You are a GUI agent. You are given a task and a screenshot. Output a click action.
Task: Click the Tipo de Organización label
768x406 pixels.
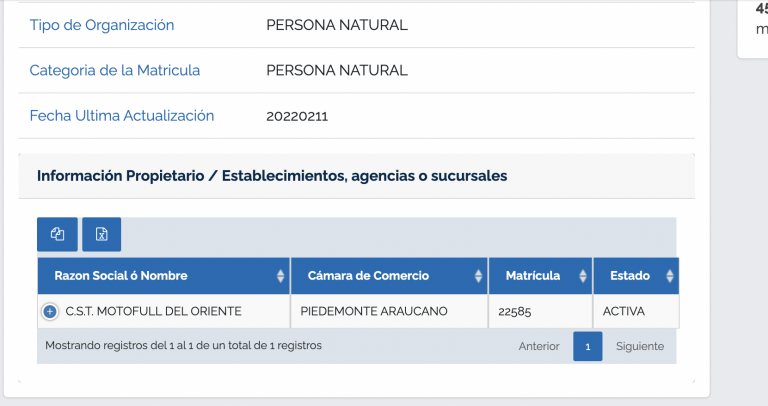point(102,25)
